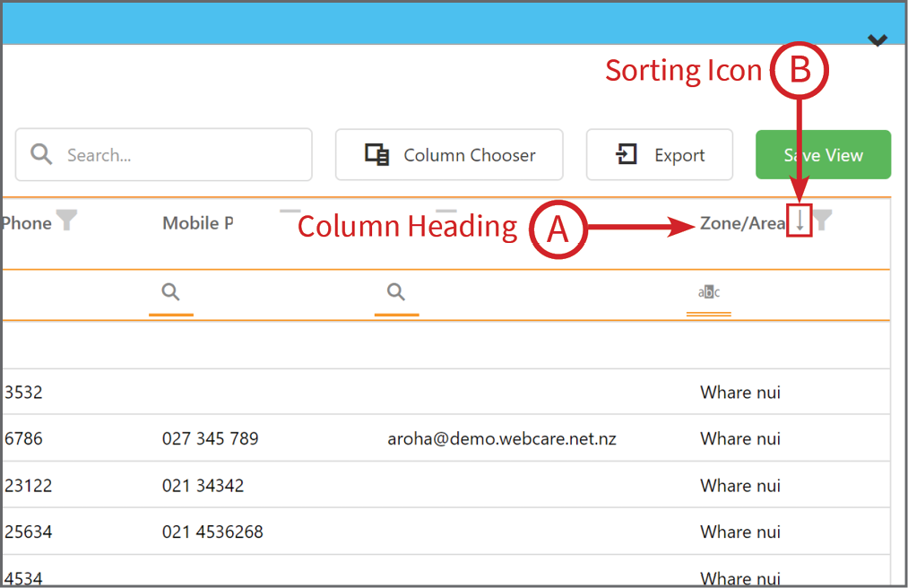Select the mobile number 021 4536268
Viewport: 908px width, 588px height.
click(x=212, y=532)
